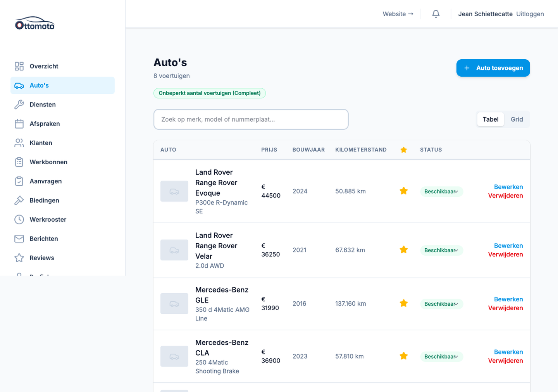Click the BOUWJAAR column header
The height and width of the screenshot is (392, 558).
point(309,150)
